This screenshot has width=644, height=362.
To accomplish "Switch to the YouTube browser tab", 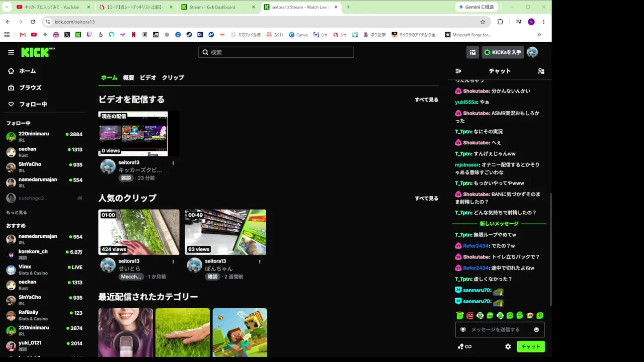I will tap(53, 7).
